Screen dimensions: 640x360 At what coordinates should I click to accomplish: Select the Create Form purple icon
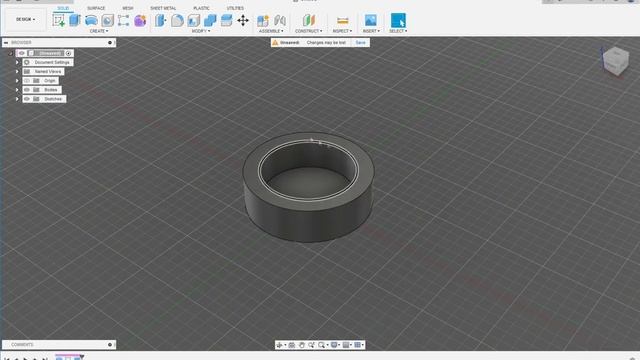140,20
